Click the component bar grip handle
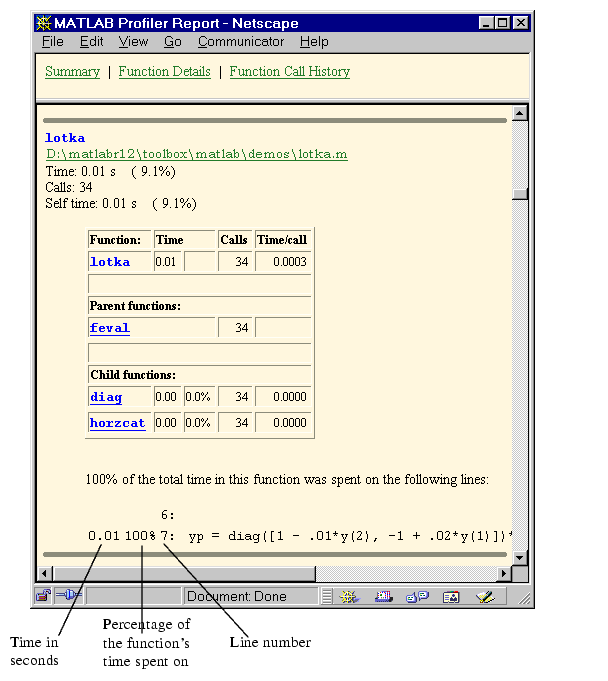The image size is (608, 681). 327,596
